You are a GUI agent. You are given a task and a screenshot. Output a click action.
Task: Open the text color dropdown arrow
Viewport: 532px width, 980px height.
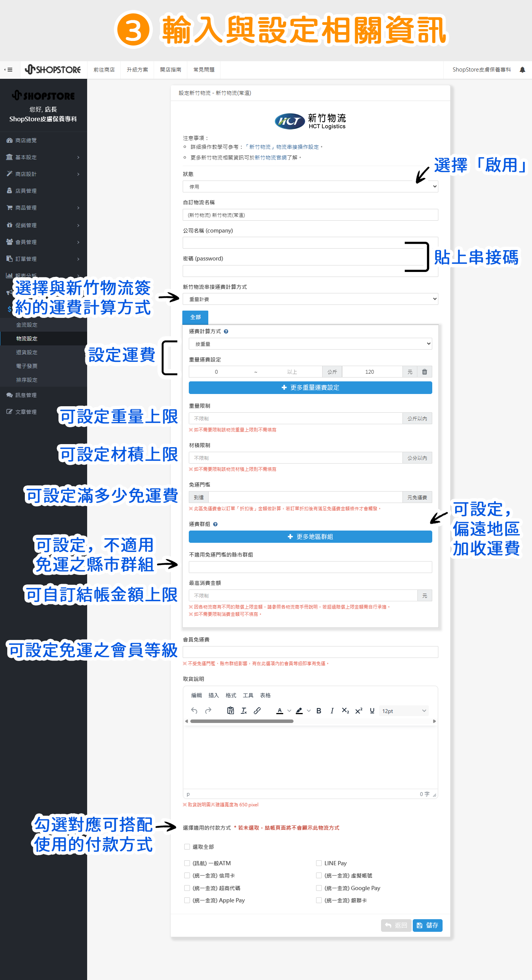(289, 711)
